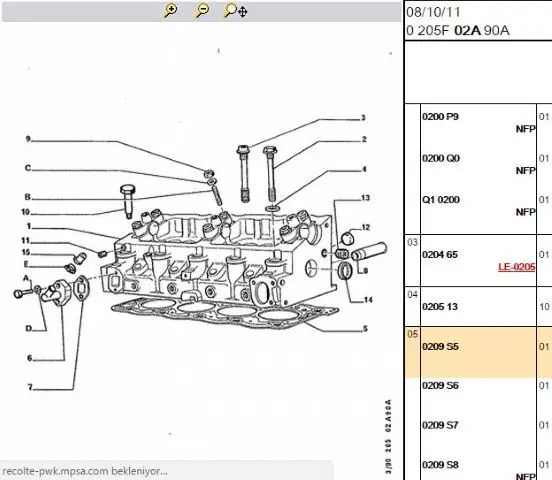Click callout number 9 in the diagram
Screen dimensions: 552x480
(28, 139)
